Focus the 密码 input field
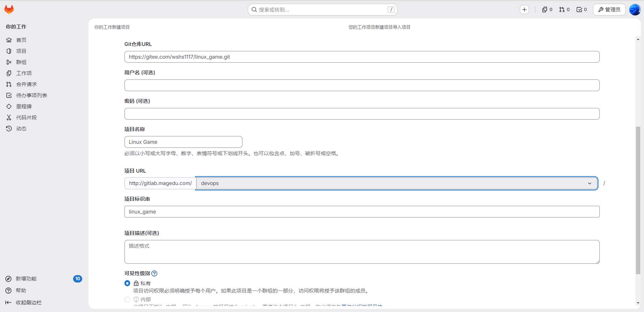This screenshot has width=644, height=312. 362,114
